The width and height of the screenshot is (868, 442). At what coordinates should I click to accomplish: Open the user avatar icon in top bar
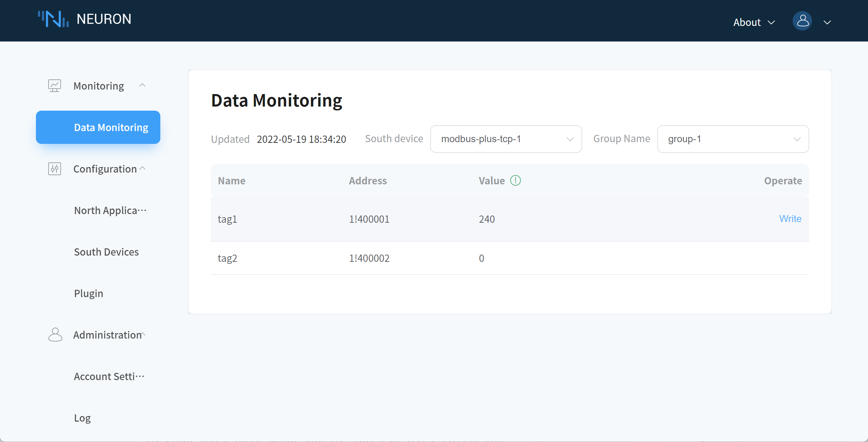click(802, 21)
